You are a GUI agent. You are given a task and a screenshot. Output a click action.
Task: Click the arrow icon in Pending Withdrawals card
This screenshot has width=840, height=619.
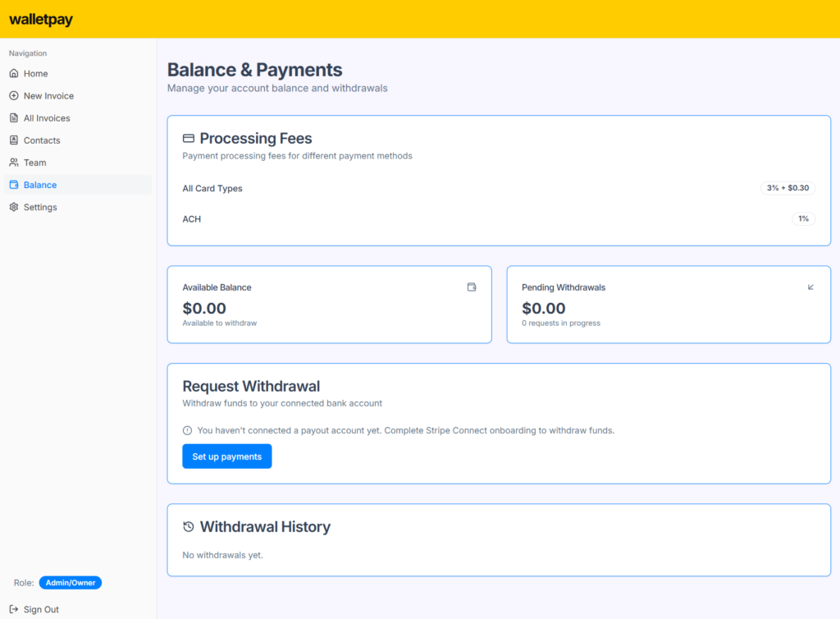click(x=810, y=287)
